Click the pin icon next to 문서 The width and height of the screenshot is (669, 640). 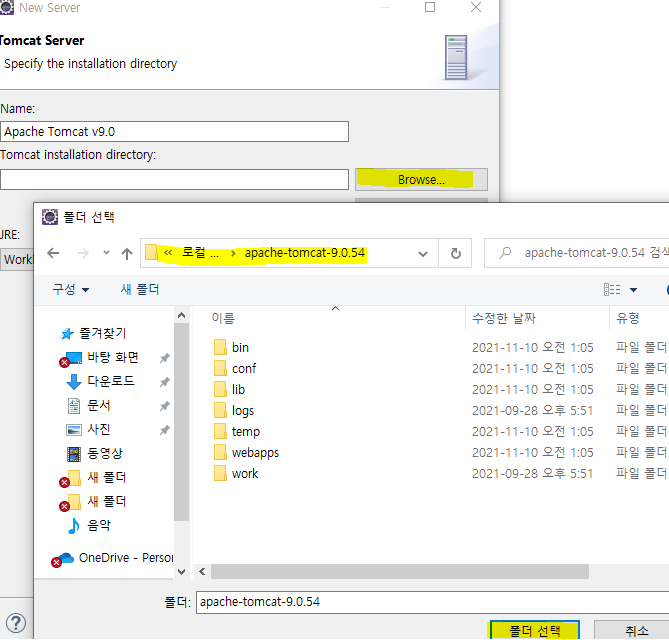tap(165, 406)
